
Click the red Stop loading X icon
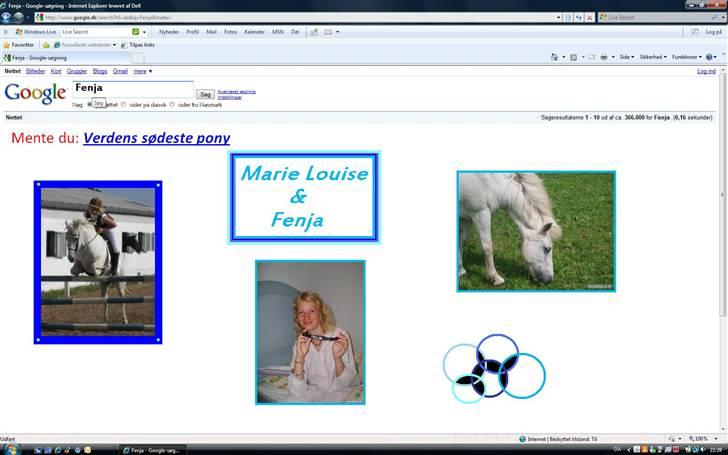(589, 18)
